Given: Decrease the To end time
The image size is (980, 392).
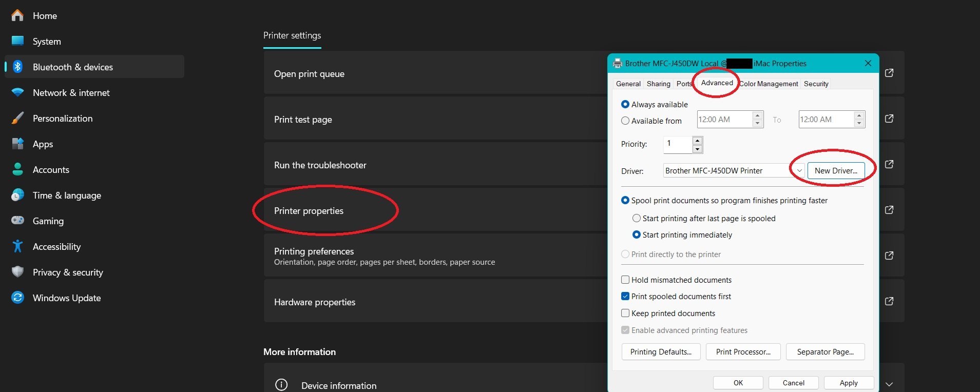Looking at the screenshot, I should pos(859,124).
